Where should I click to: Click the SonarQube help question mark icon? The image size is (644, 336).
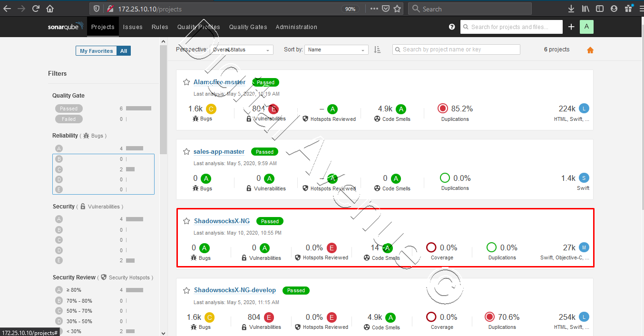click(451, 27)
